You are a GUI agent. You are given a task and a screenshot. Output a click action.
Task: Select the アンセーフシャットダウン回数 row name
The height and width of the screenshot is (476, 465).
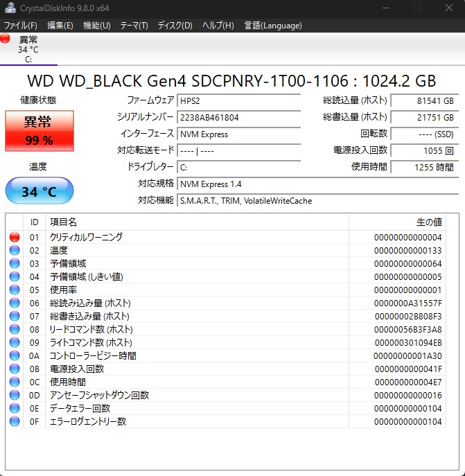pyautogui.click(x=99, y=395)
